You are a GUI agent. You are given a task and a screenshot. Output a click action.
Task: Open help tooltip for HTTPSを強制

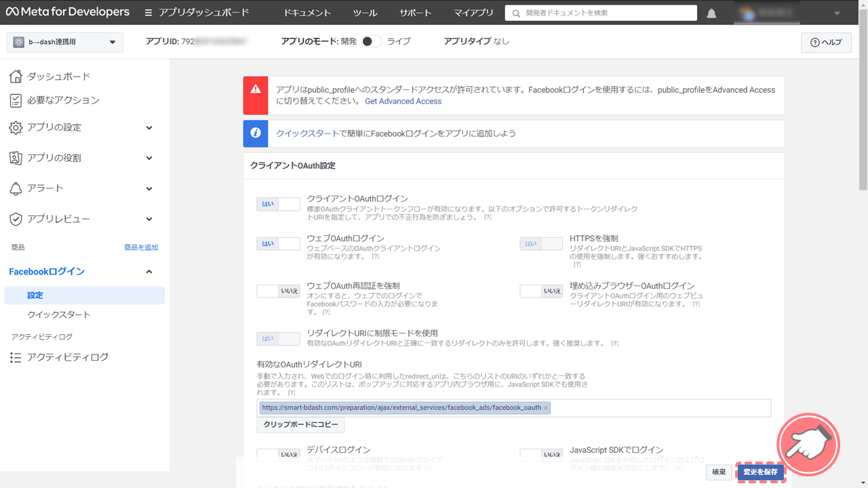pos(577,264)
